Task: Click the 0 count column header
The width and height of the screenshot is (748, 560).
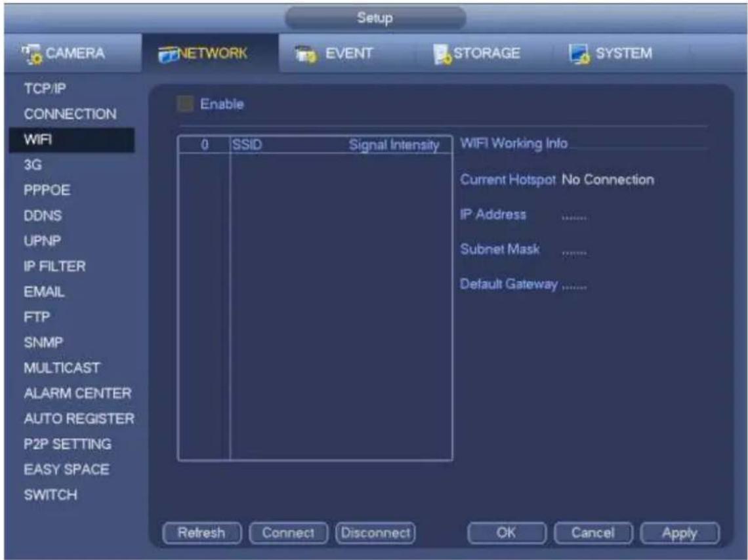Action: (204, 144)
